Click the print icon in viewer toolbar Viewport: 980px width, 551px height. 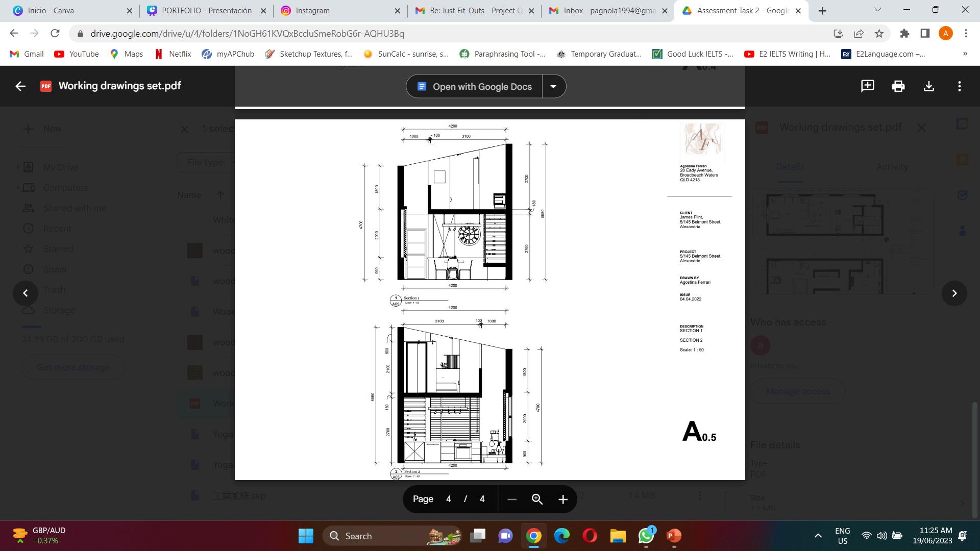click(x=898, y=86)
